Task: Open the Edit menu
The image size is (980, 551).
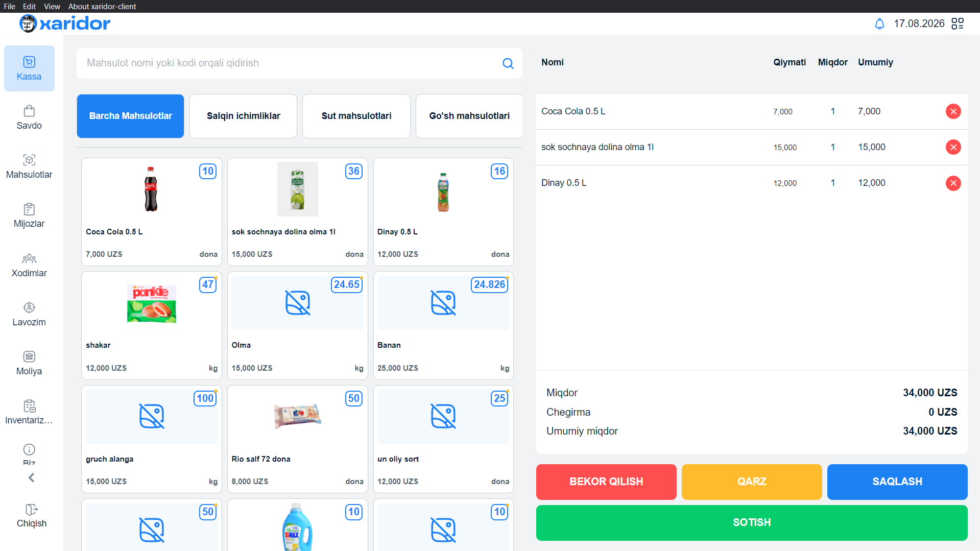Action: click(29, 6)
